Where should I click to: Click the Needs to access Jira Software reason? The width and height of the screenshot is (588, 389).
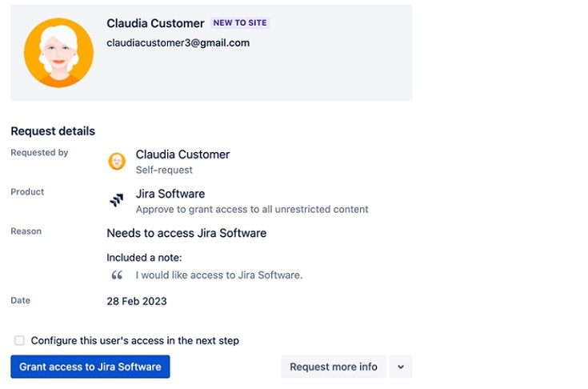[186, 233]
